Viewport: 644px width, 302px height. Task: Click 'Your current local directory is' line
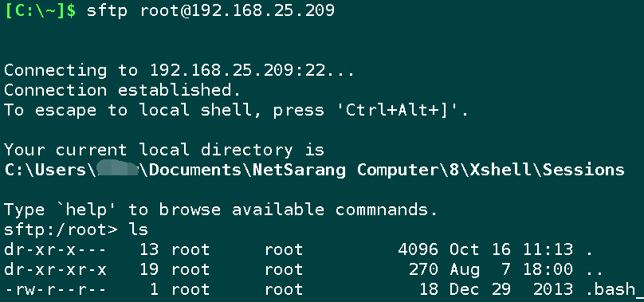pos(164,150)
